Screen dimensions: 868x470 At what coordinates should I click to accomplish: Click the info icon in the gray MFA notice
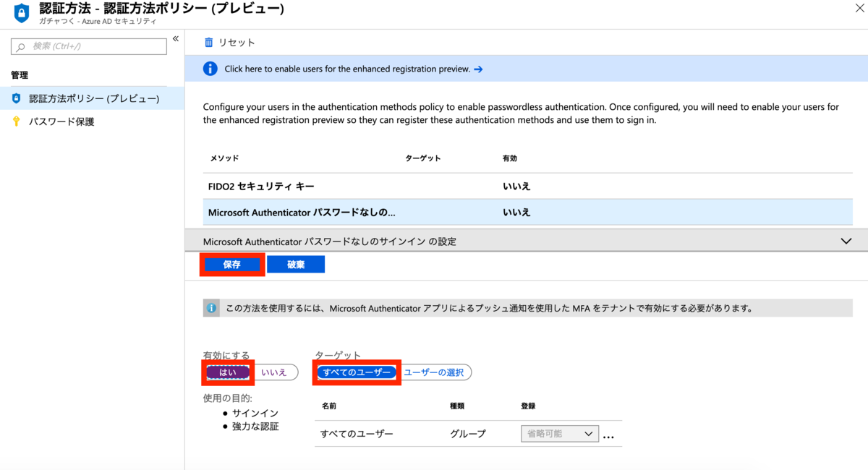(x=212, y=308)
